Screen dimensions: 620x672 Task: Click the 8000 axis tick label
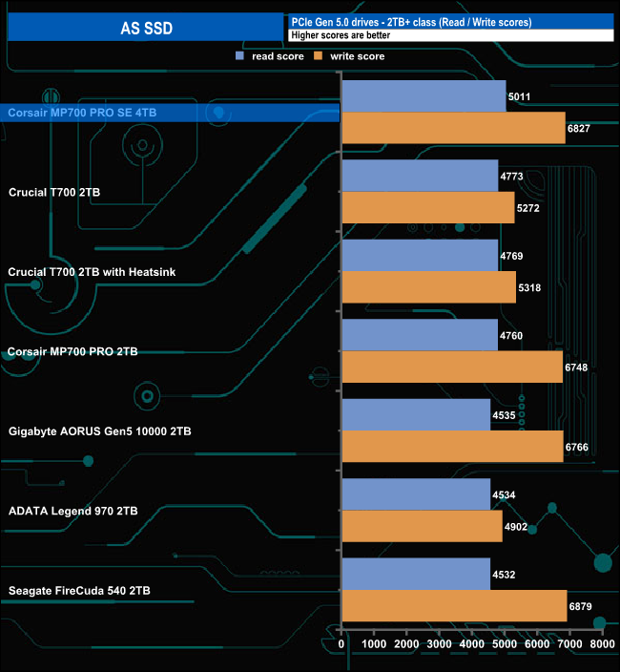coord(603,644)
